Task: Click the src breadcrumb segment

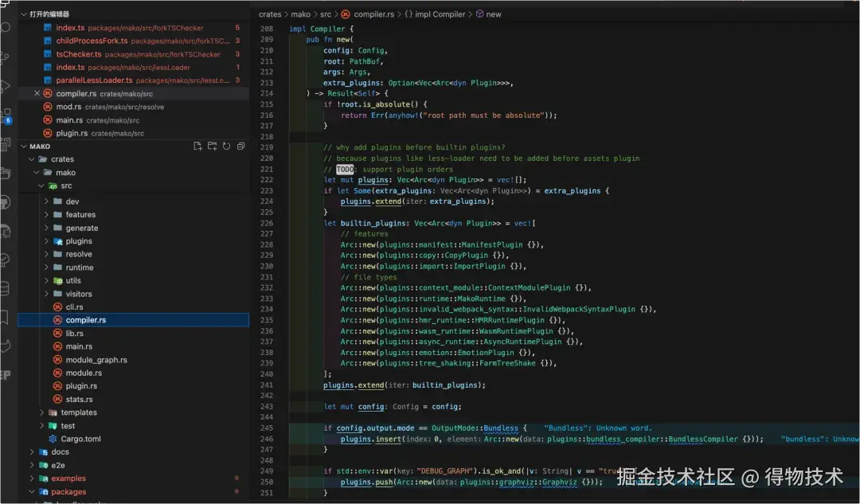Action: pos(326,15)
